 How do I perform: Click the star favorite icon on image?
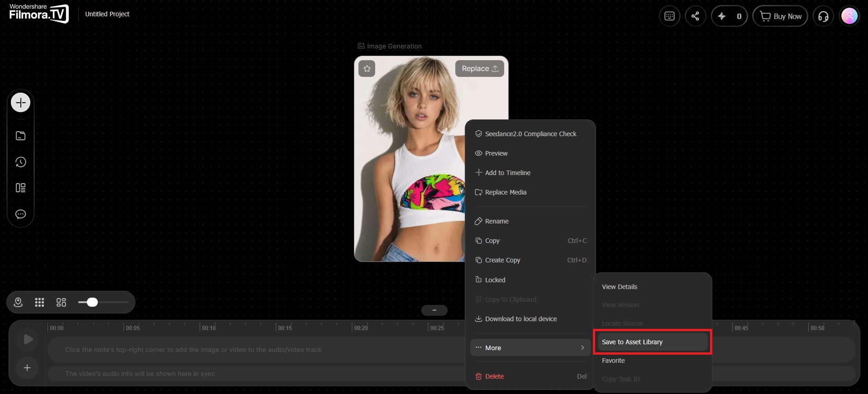[367, 69]
